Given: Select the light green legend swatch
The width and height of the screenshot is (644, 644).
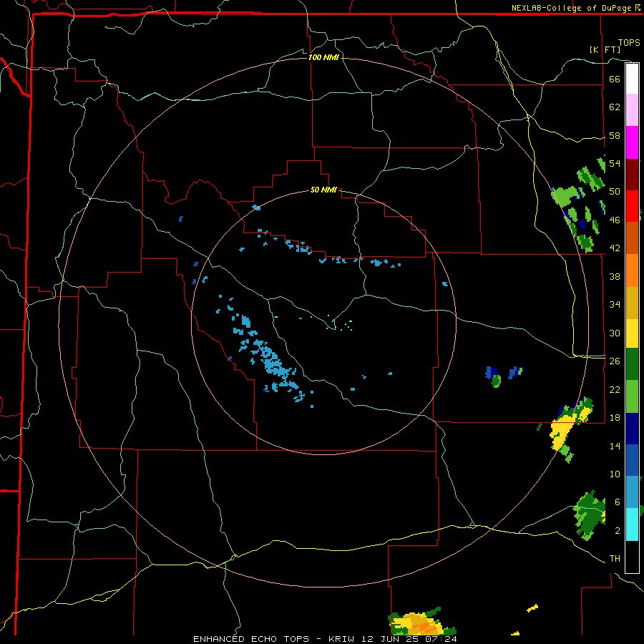Looking at the screenshot, I should click(x=632, y=396).
